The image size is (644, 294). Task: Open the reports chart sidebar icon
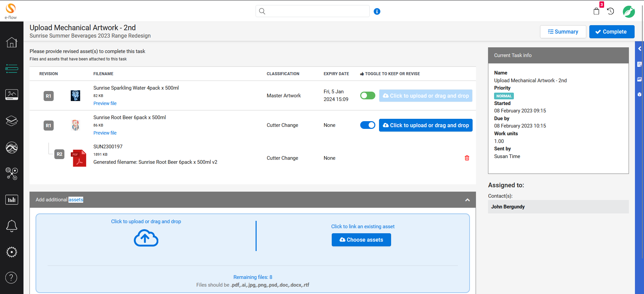[x=11, y=200]
